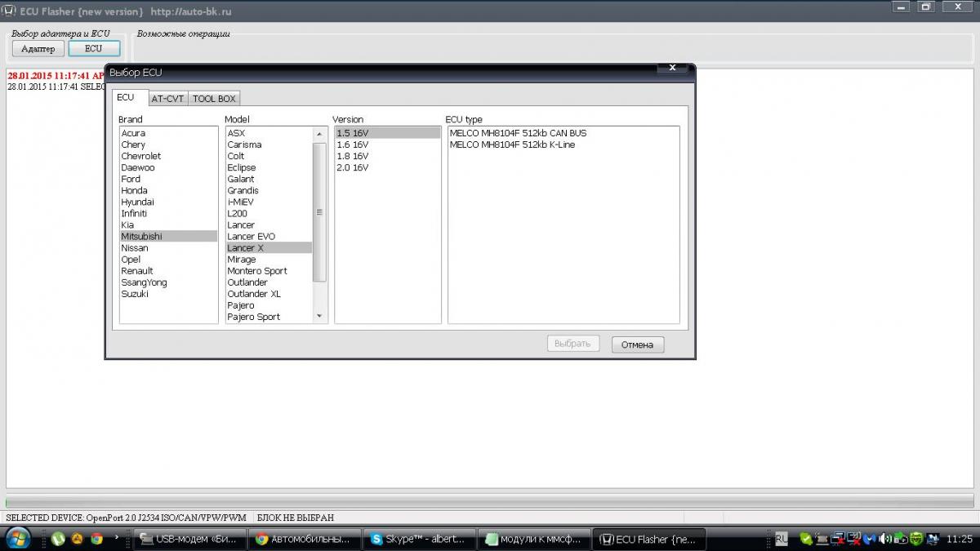This screenshot has width=980, height=551.
Task: Click the Chrome quick launch icon
Action: (96, 539)
